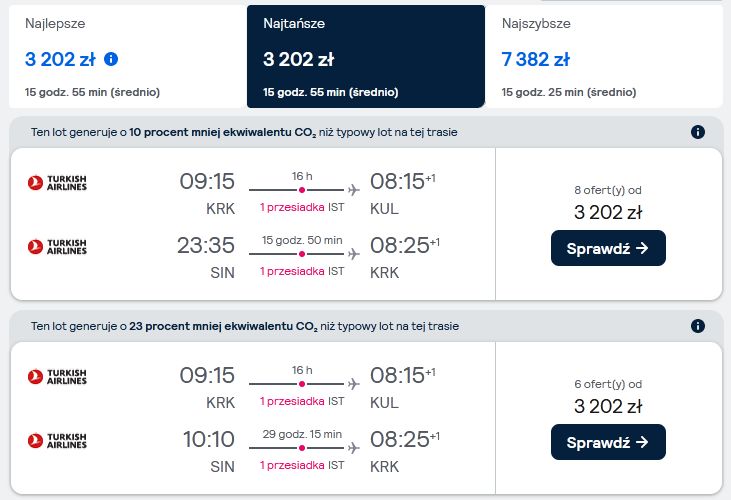Click 10 procent mniej CO2 banner text
The height and width of the screenshot is (500, 731).
click(244, 132)
